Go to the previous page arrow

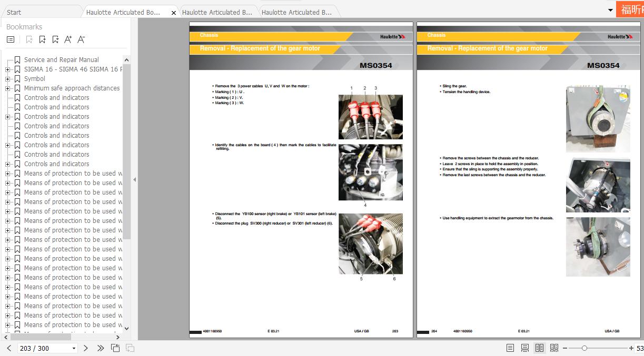tap(9, 348)
